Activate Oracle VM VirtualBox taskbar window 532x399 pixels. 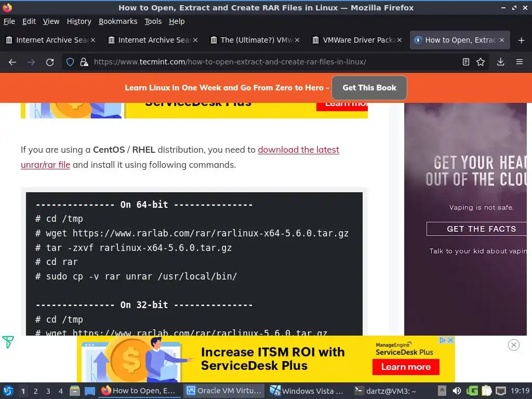pyautogui.click(x=224, y=391)
